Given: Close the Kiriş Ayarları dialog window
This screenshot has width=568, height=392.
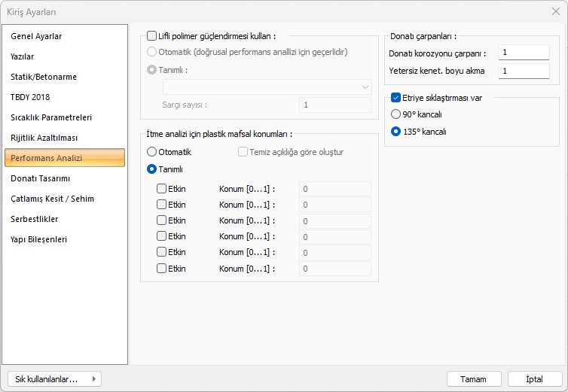Looking at the screenshot, I should point(555,12).
